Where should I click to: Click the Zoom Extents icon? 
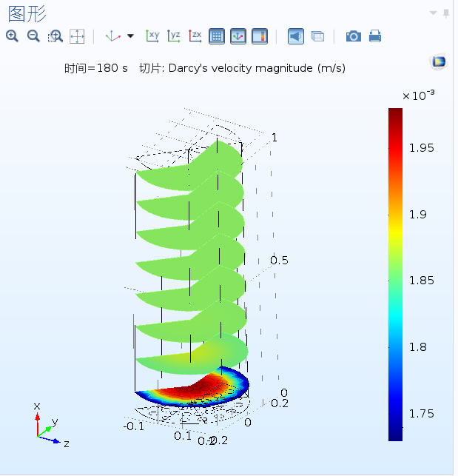click(77, 36)
